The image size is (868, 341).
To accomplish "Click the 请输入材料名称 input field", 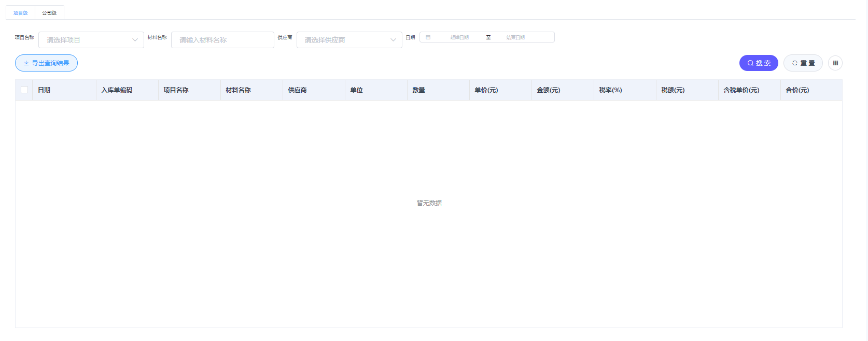I will click(x=222, y=40).
